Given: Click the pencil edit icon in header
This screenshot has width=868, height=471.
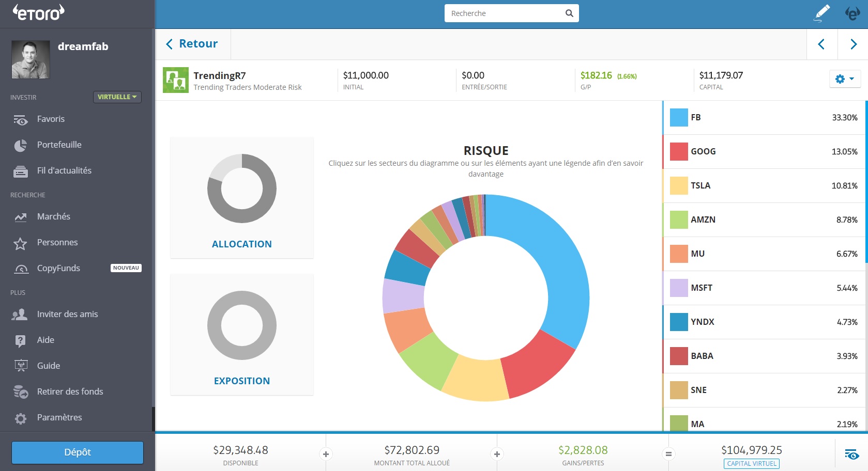Looking at the screenshot, I should pyautogui.click(x=821, y=13).
